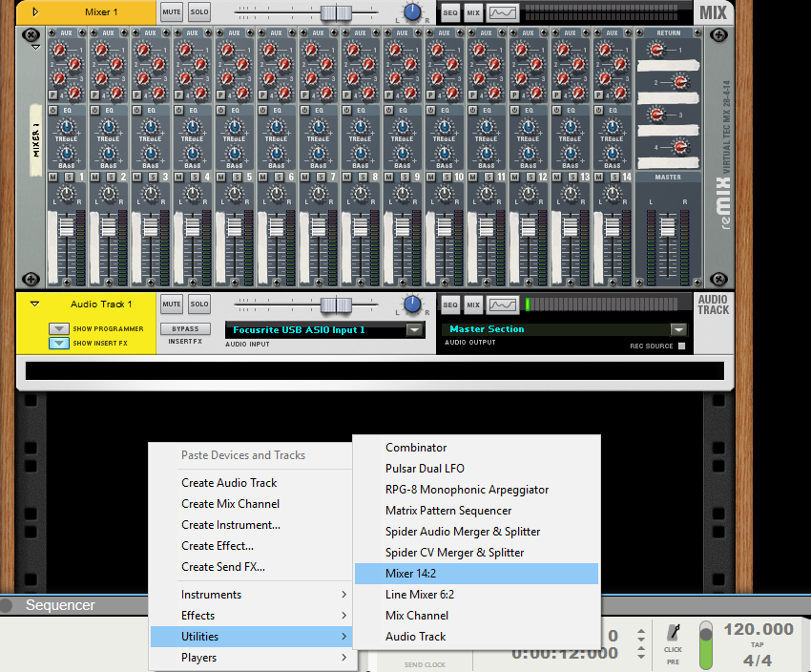
Task: Click channel 12 Treble knob
Action: 528,126
